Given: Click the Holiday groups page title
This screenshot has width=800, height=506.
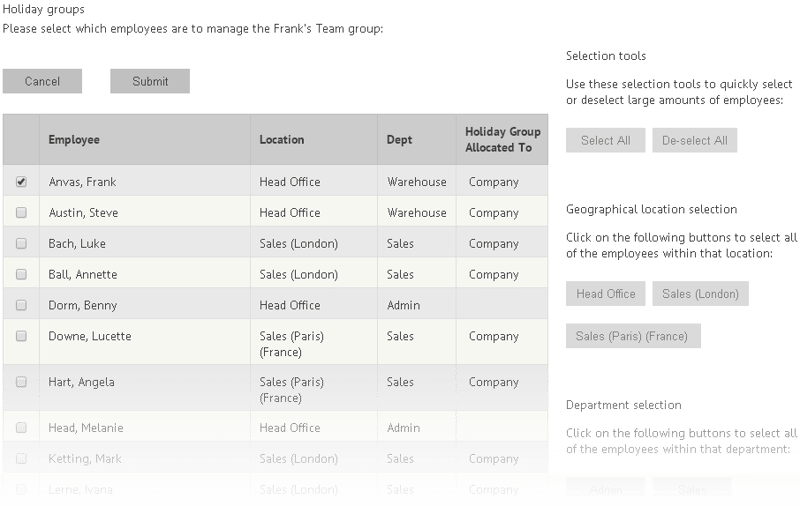Looking at the screenshot, I should click(43, 9).
